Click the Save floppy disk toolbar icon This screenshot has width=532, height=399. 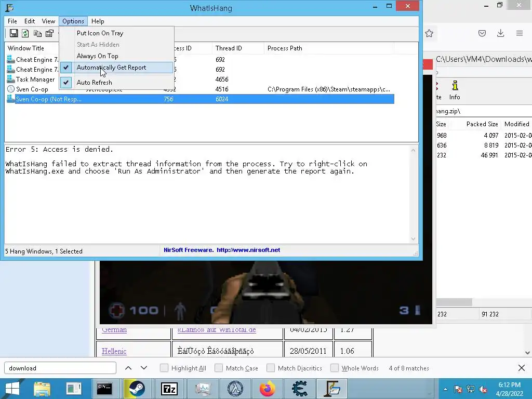tap(14, 33)
